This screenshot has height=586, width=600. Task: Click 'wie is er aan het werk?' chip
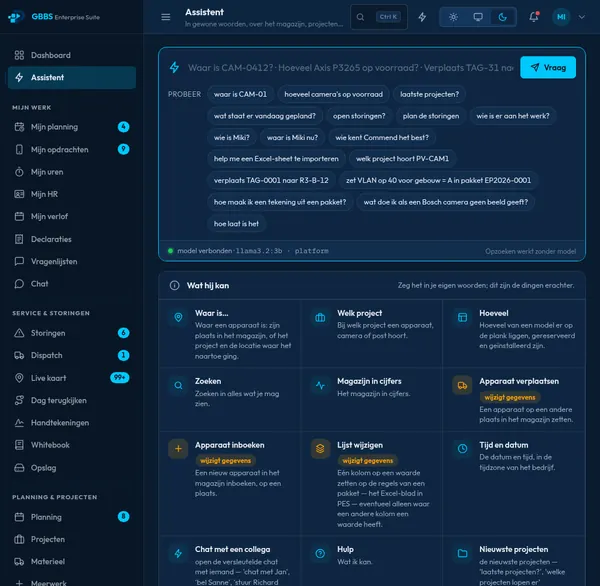click(x=513, y=116)
